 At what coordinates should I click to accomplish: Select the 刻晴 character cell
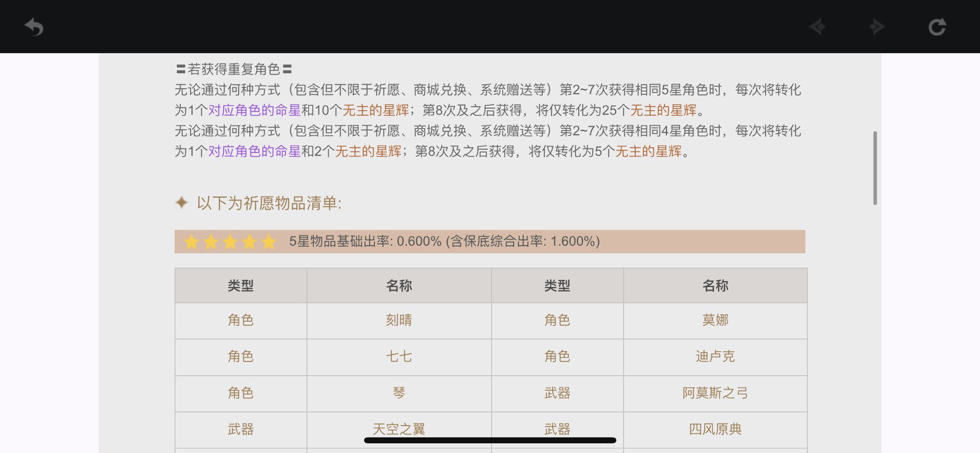[399, 320]
